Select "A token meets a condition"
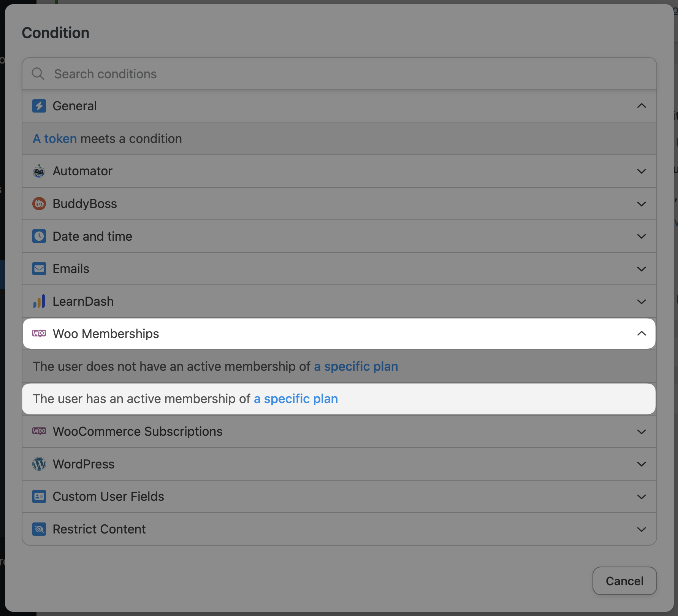 point(107,139)
